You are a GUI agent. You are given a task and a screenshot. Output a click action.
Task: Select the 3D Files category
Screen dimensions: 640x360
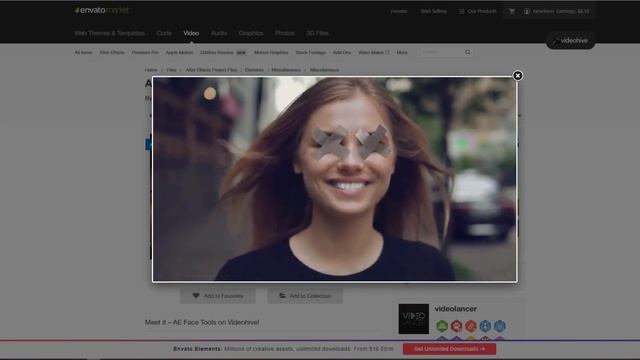click(318, 33)
